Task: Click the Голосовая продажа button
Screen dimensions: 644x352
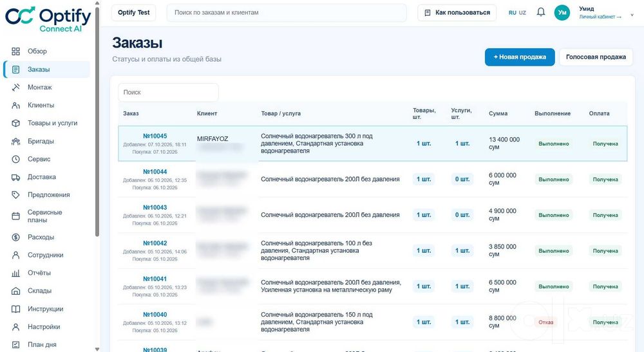Action: [596, 57]
